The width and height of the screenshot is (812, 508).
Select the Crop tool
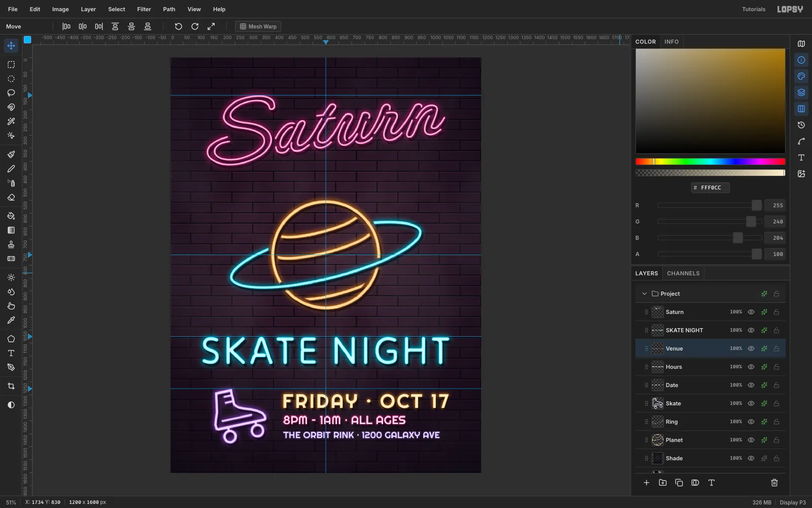(x=11, y=386)
